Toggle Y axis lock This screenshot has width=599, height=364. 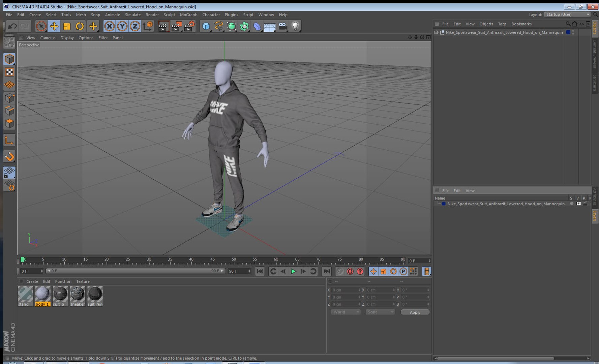[122, 26]
